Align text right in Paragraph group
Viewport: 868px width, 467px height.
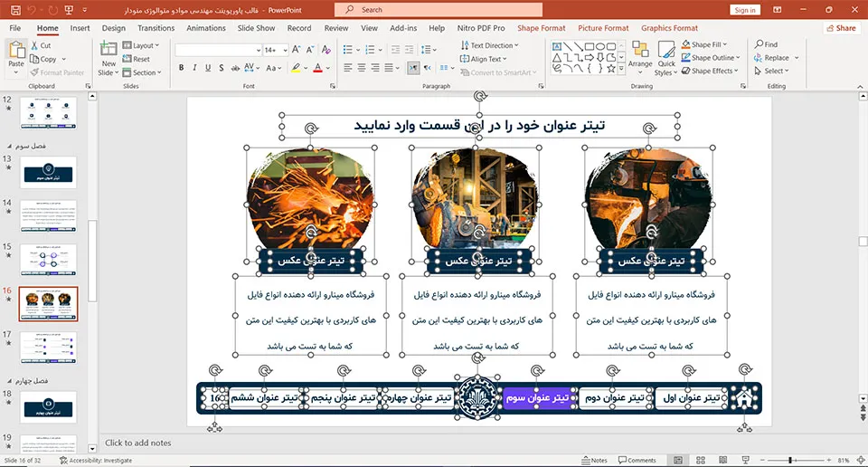pos(375,68)
